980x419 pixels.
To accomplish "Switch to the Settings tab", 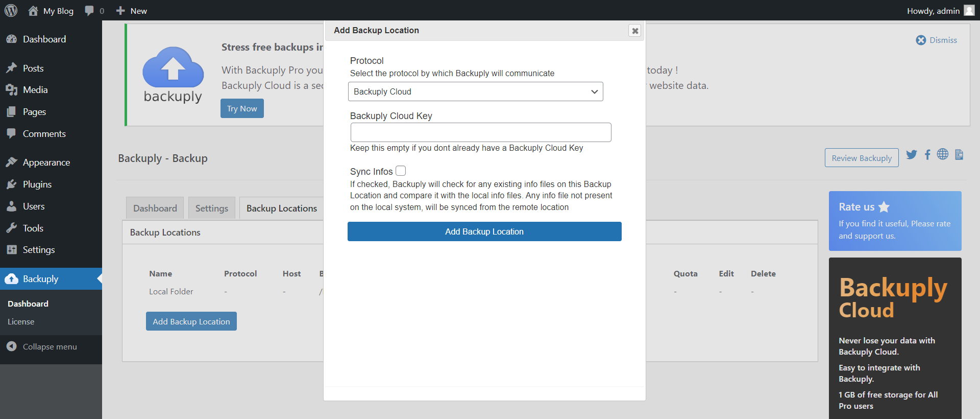I will 212,208.
